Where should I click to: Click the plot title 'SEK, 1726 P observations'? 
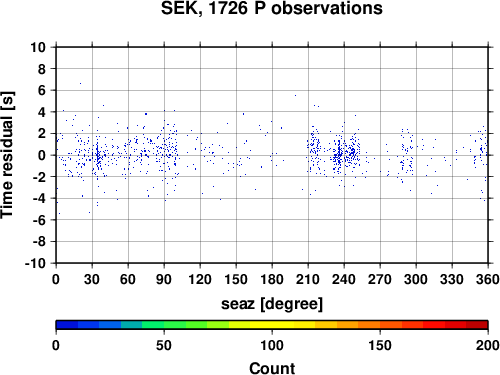pyautogui.click(x=272, y=8)
